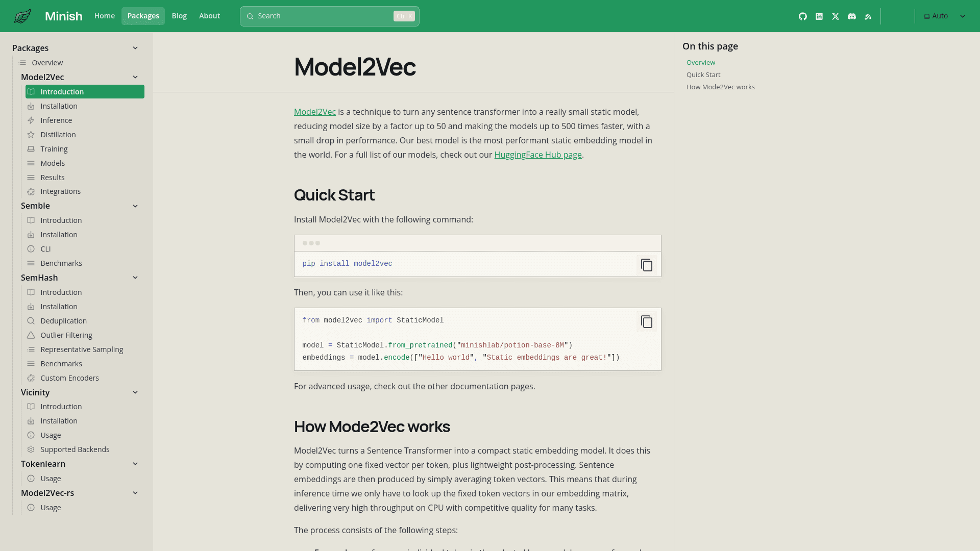Open the GitHub icon link
Image resolution: width=980 pixels, height=551 pixels.
tap(803, 16)
